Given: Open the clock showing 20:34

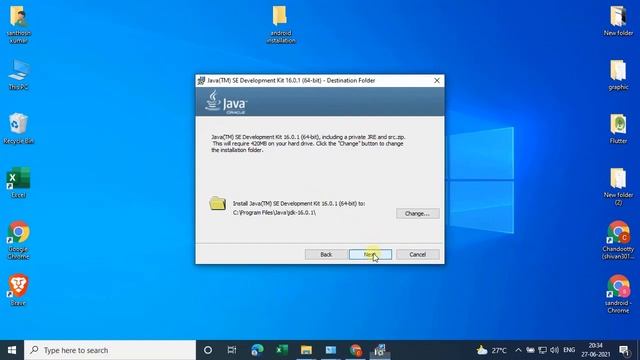Looking at the screenshot, I should [596, 350].
